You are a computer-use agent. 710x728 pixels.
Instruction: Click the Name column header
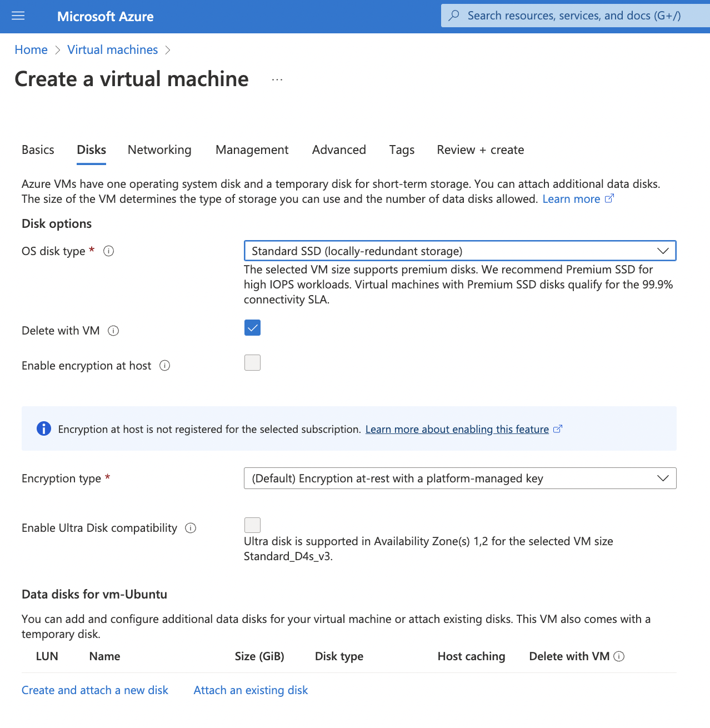105,656
